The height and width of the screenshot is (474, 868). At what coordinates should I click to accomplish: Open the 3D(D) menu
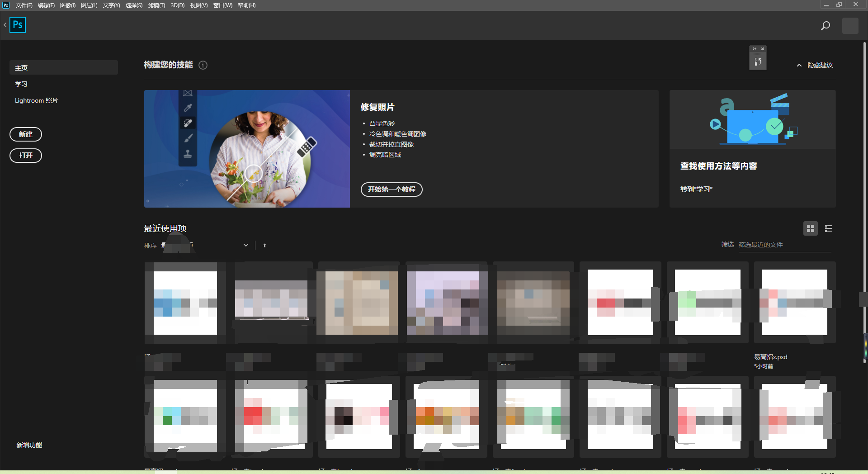pos(178,5)
